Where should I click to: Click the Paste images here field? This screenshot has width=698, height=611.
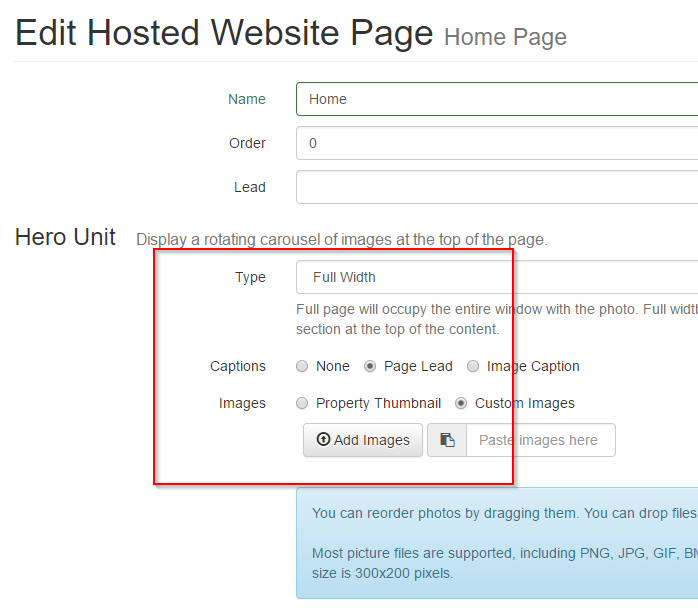pos(541,440)
